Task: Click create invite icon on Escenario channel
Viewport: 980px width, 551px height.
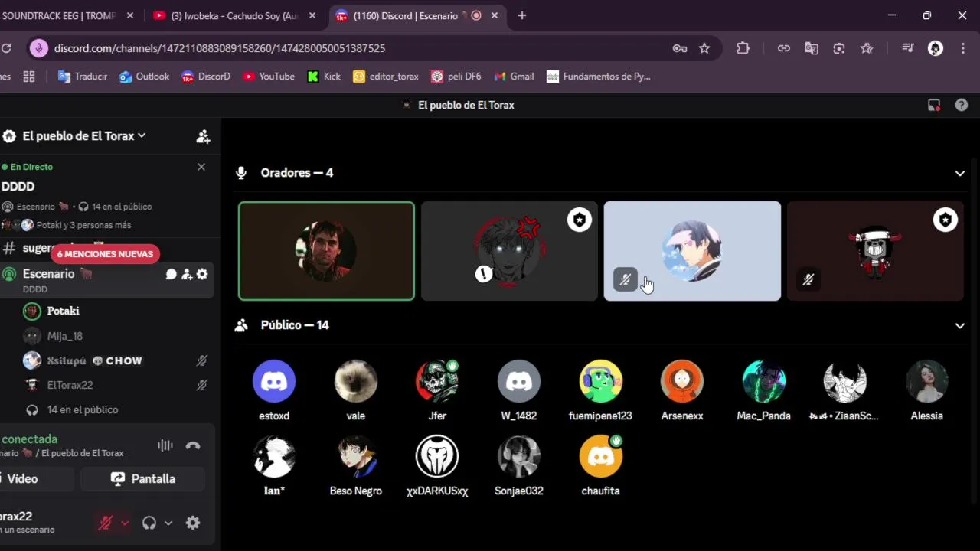Action: (x=187, y=274)
